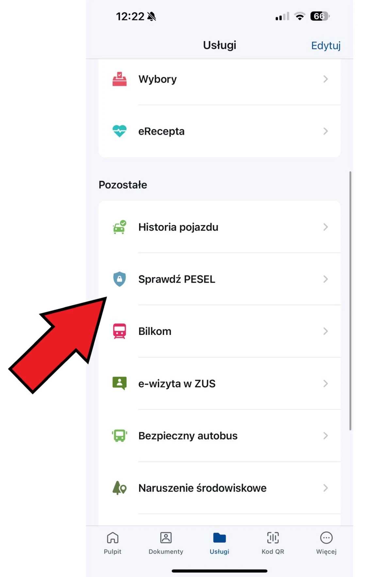392x577 pixels.
Task: Tap the eRecepta heart icon
Action: coord(120,131)
